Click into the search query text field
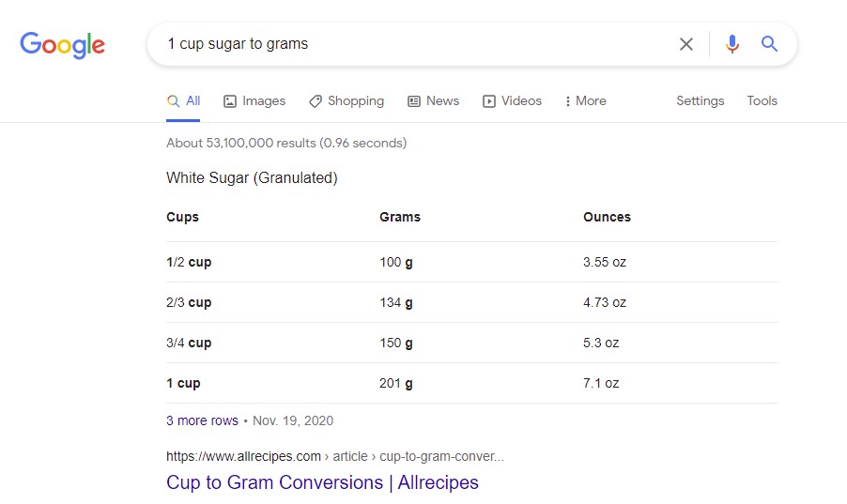 tap(413, 44)
